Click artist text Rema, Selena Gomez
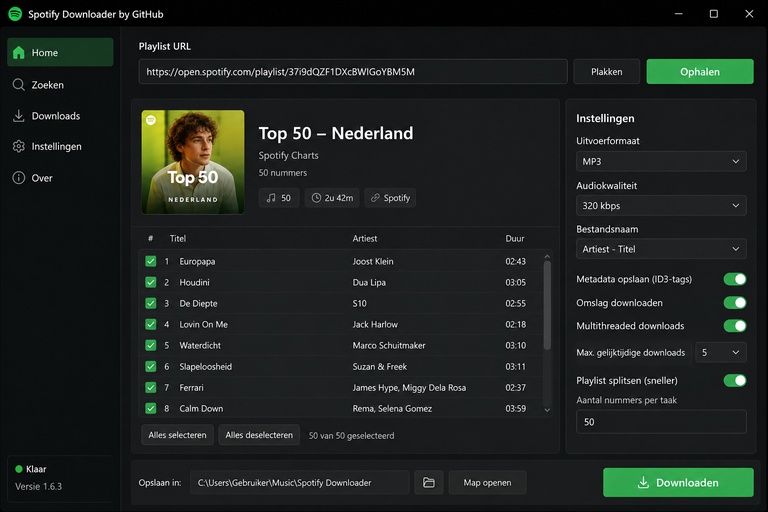Image resolution: width=768 pixels, height=512 pixels. pyautogui.click(x=392, y=408)
